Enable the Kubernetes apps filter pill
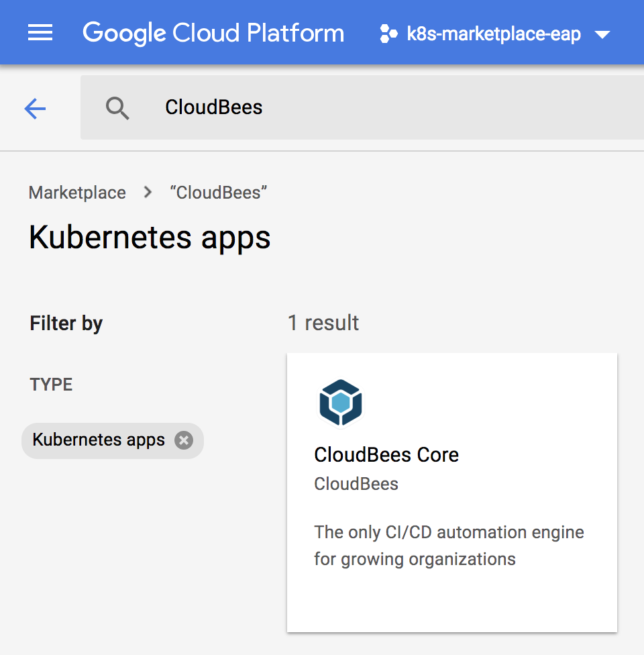Image resolution: width=644 pixels, height=655 pixels. pyautogui.click(x=97, y=440)
